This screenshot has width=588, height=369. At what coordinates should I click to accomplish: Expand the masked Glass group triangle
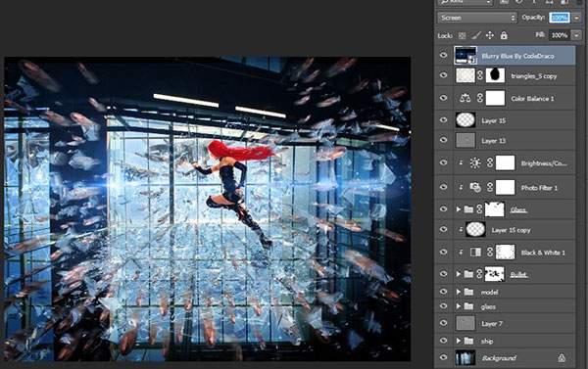[x=459, y=209]
